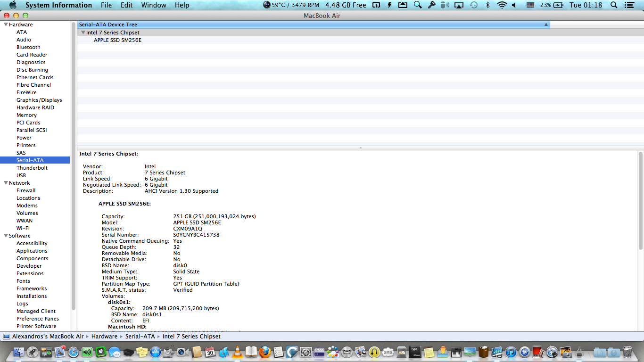This screenshot has height=362, width=644.
Task: Click the details pane vertical scrollbar
Action: pyautogui.click(x=640, y=200)
